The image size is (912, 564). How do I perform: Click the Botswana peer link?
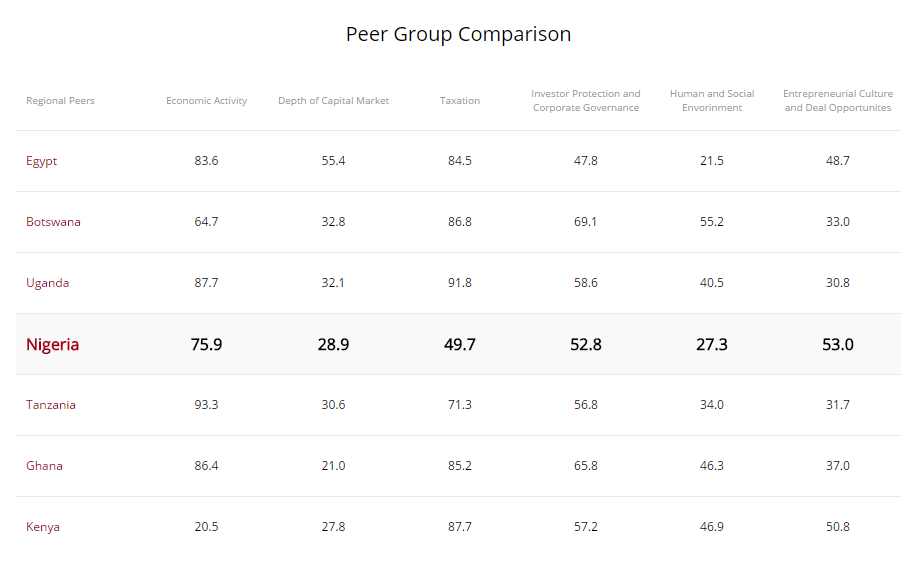tap(53, 222)
